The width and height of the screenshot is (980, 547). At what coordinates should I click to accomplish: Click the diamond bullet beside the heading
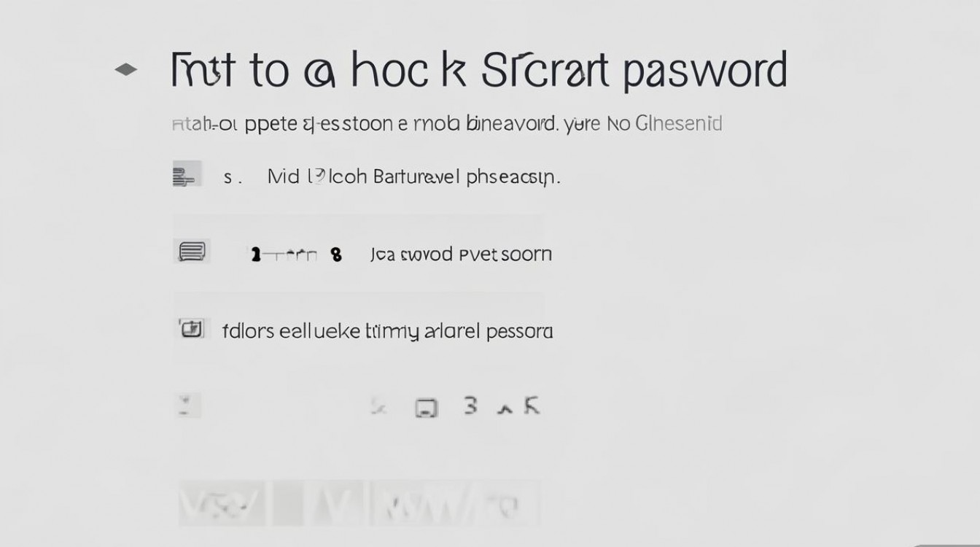[x=126, y=70]
